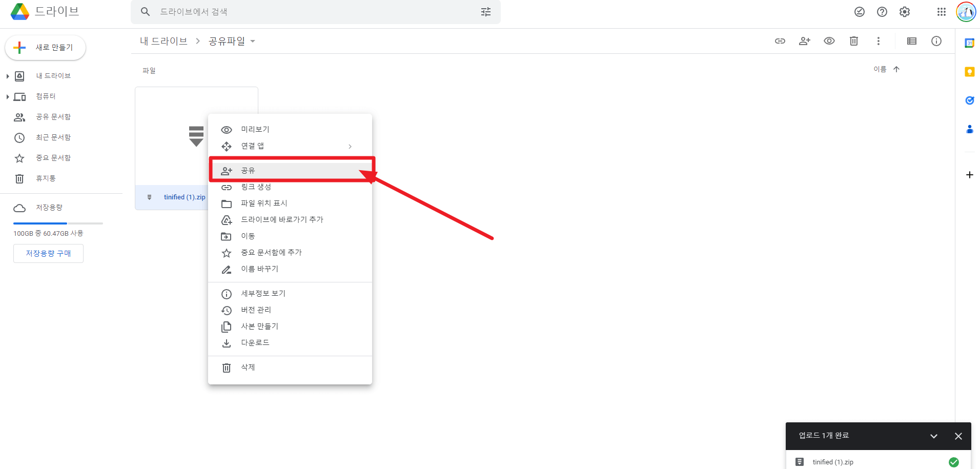Click the offline status check icon
Image resolution: width=980 pixels, height=469 pixels.
click(860, 11)
